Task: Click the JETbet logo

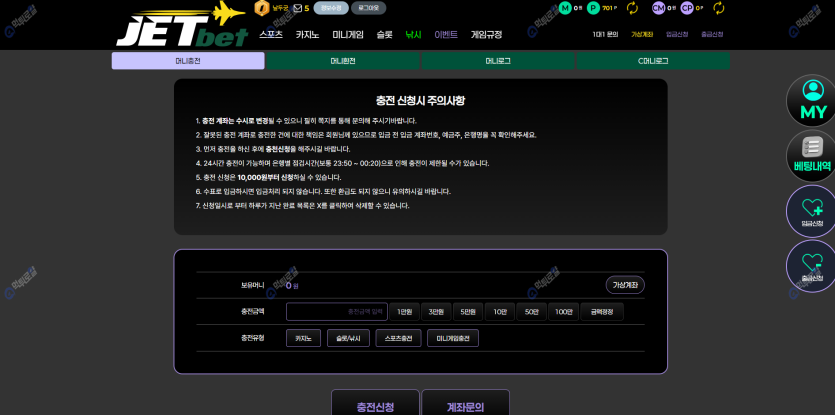Action: [181, 26]
